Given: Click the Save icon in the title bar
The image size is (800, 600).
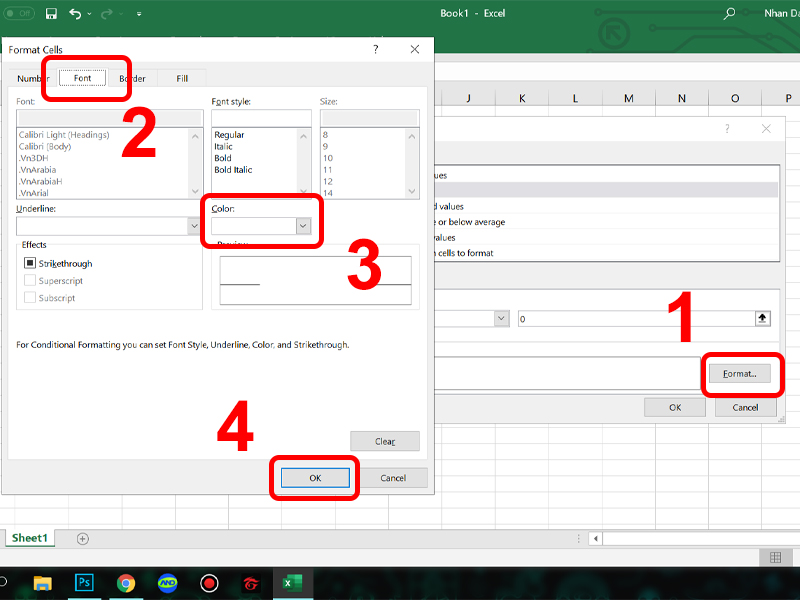Looking at the screenshot, I should click(51, 14).
